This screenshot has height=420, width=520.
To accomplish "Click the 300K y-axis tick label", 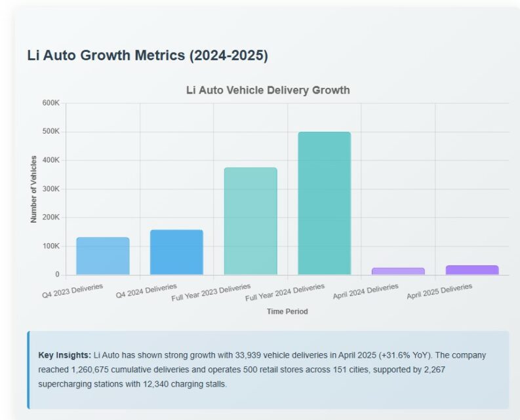I will pyautogui.click(x=50, y=189).
